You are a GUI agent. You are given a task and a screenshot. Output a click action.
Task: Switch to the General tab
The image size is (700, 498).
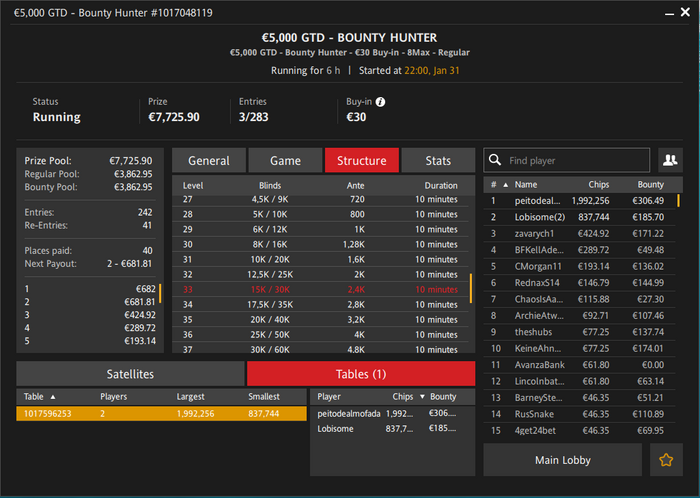(209, 160)
